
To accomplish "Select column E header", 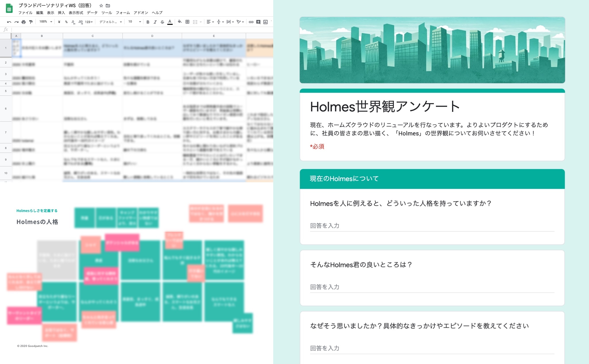I will tap(214, 36).
